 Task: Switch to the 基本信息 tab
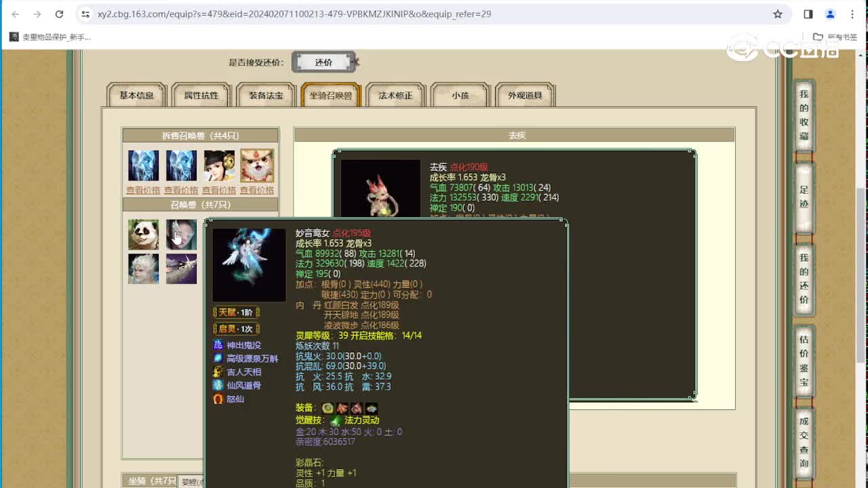pyautogui.click(x=136, y=96)
